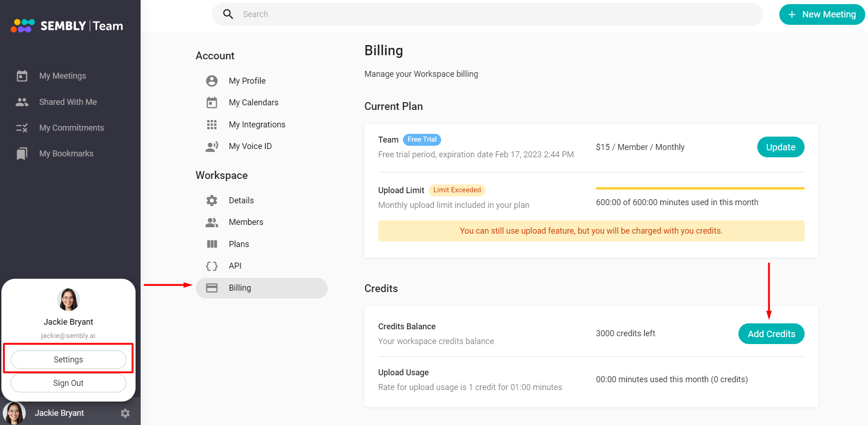Click the Add Credits button

point(772,334)
